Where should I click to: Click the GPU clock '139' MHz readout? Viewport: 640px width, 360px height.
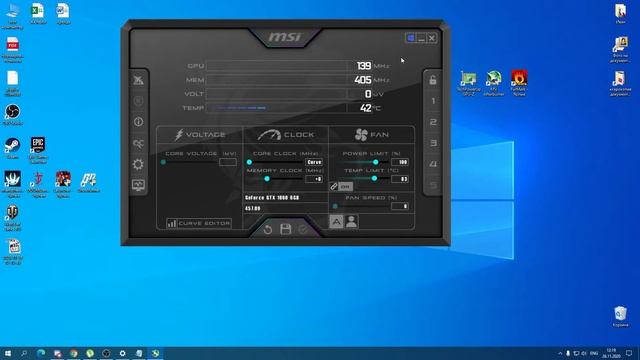pyautogui.click(x=364, y=66)
